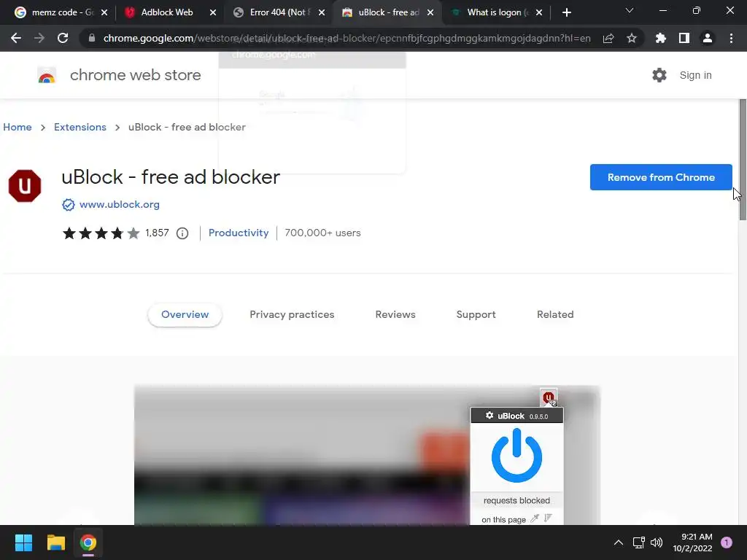
Task: Open the web store settings gear
Action: pyautogui.click(x=659, y=75)
